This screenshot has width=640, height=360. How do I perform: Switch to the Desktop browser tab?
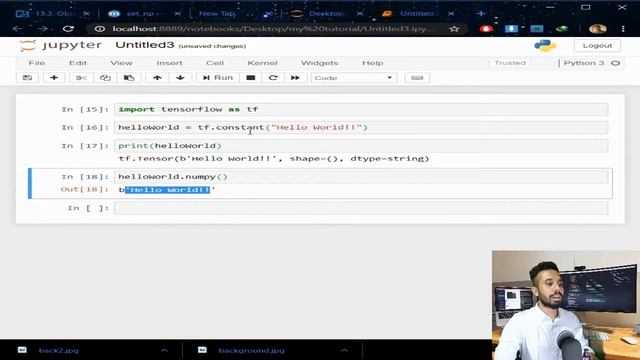coord(327,13)
